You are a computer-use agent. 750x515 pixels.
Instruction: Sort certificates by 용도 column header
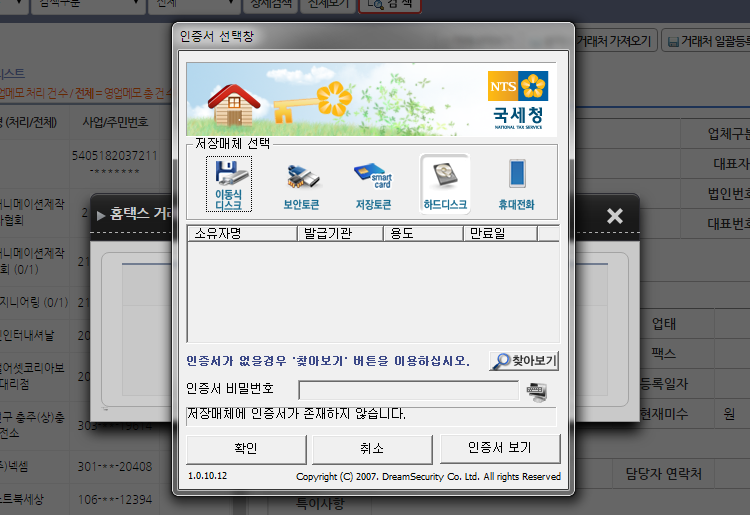[423, 233]
